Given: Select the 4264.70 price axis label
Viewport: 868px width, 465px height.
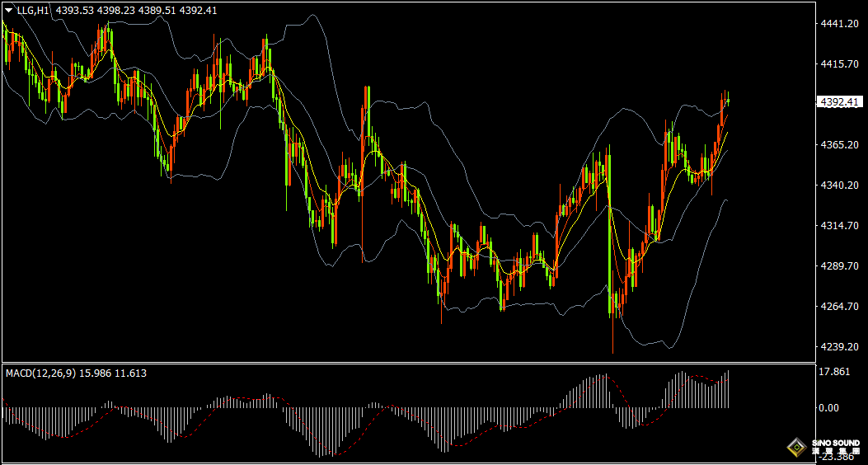Looking at the screenshot, I should (840, 306).
